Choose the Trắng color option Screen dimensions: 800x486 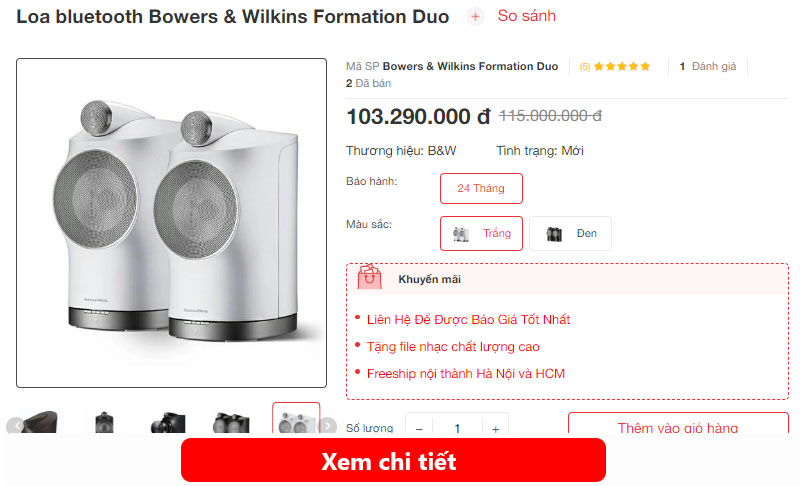481,234
